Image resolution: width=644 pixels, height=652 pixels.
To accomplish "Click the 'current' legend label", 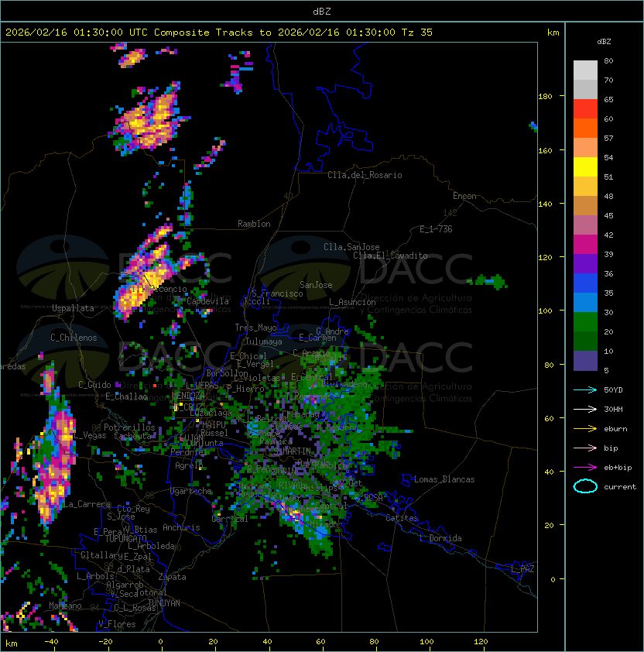I will (620, 487).
